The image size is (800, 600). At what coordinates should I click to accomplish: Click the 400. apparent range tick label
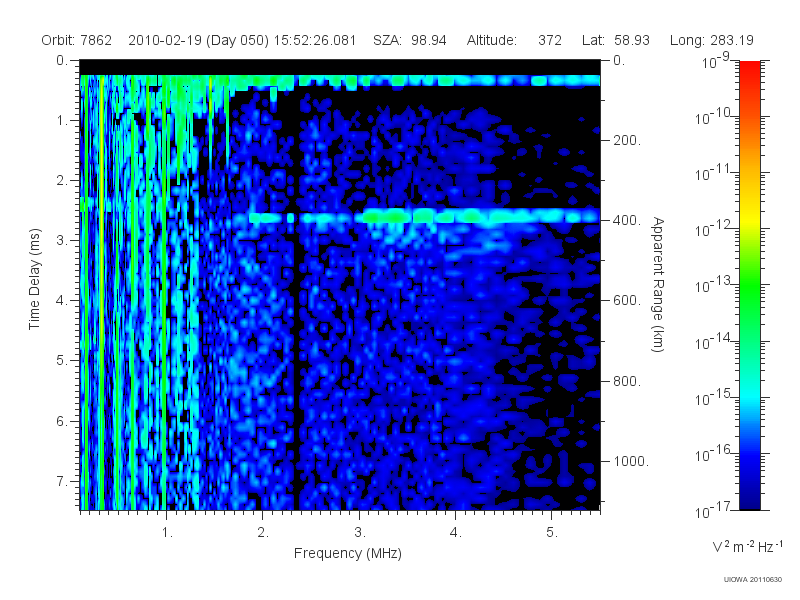coord(627,220)
